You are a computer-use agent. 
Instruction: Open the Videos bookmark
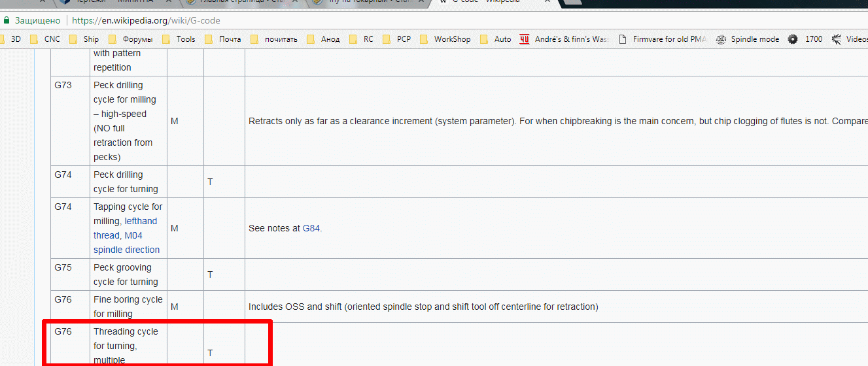[850, 39]
